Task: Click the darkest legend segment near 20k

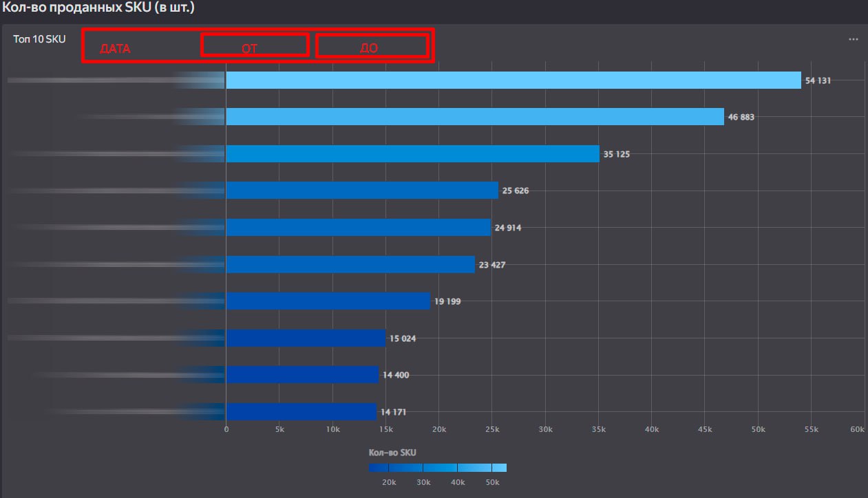Action: (379, 468)
